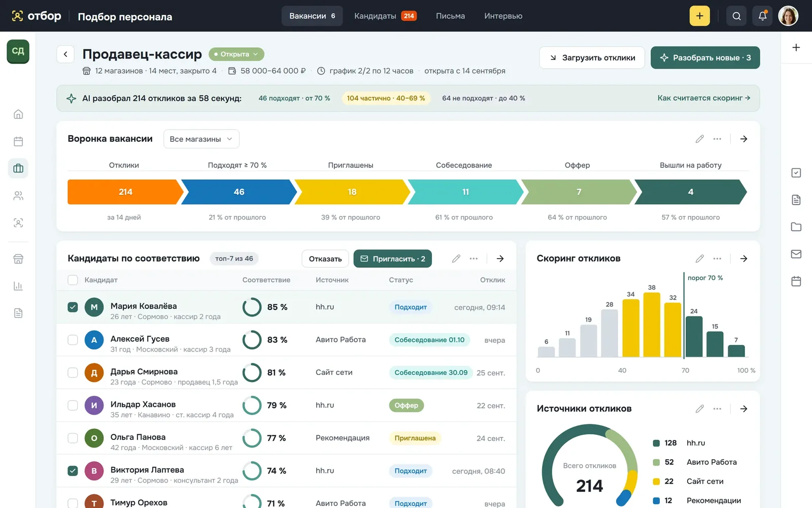Open the tasks checkbox icon in right panel
Screen dimensions: 812x508
tap(796, 173)
